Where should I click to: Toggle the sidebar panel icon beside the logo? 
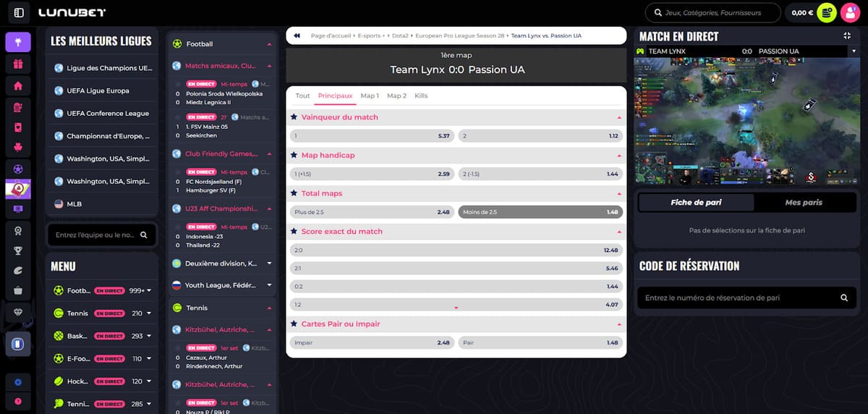(x=19, y=13)
